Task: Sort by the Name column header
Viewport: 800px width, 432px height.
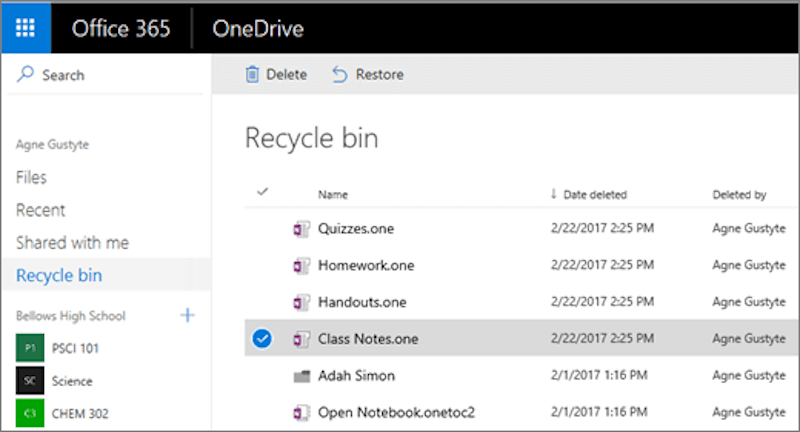Action: [x=333, y=194]
